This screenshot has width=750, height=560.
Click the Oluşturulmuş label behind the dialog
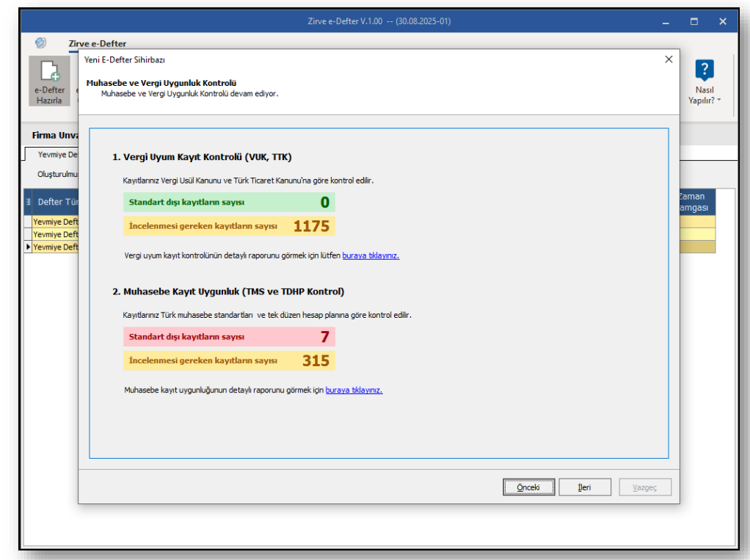pyautogui.click(x=57, y=174)
